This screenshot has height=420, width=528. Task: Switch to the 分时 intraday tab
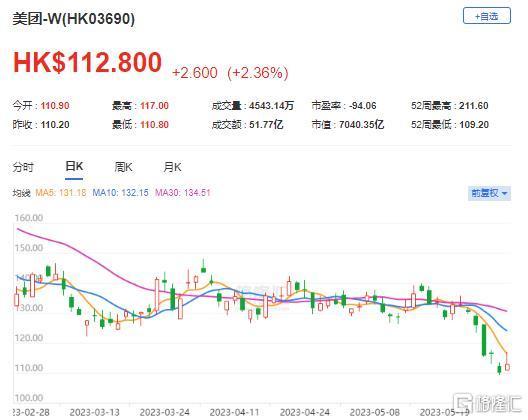tap(23, 167)
